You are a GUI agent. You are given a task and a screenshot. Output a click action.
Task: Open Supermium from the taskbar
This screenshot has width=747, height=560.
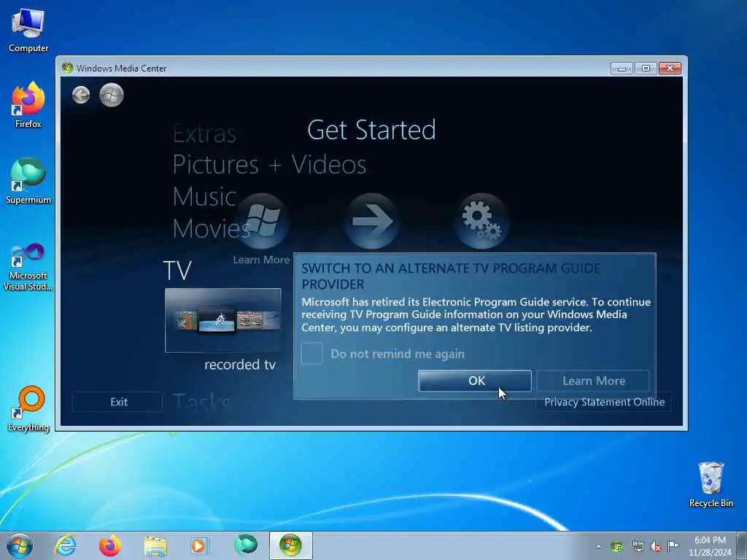point(246,545)
